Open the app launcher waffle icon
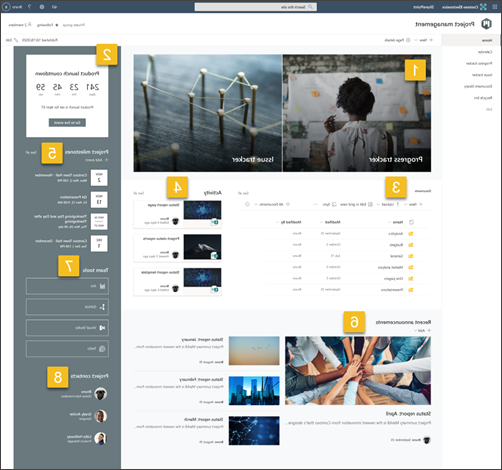The image size is (502, 470). [495, 7]
